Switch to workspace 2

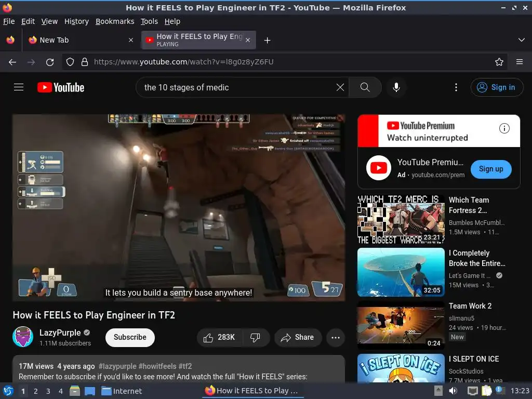coord(35,391)
